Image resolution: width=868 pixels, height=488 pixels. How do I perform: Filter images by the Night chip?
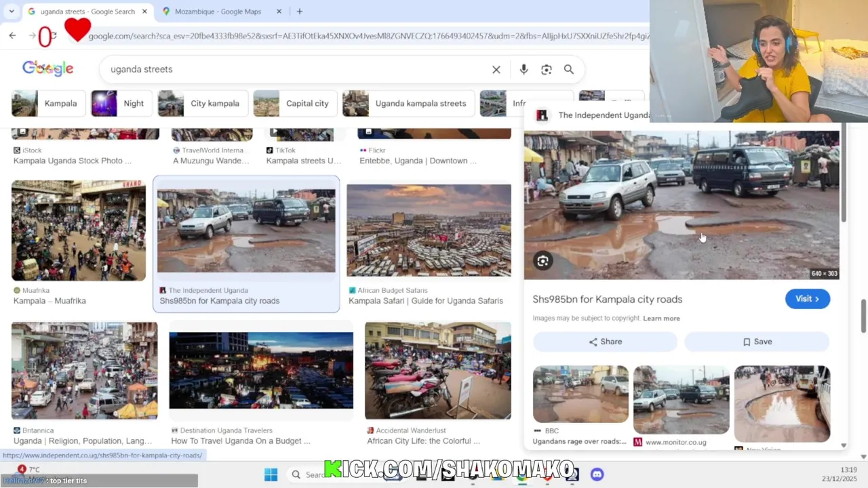121,104
